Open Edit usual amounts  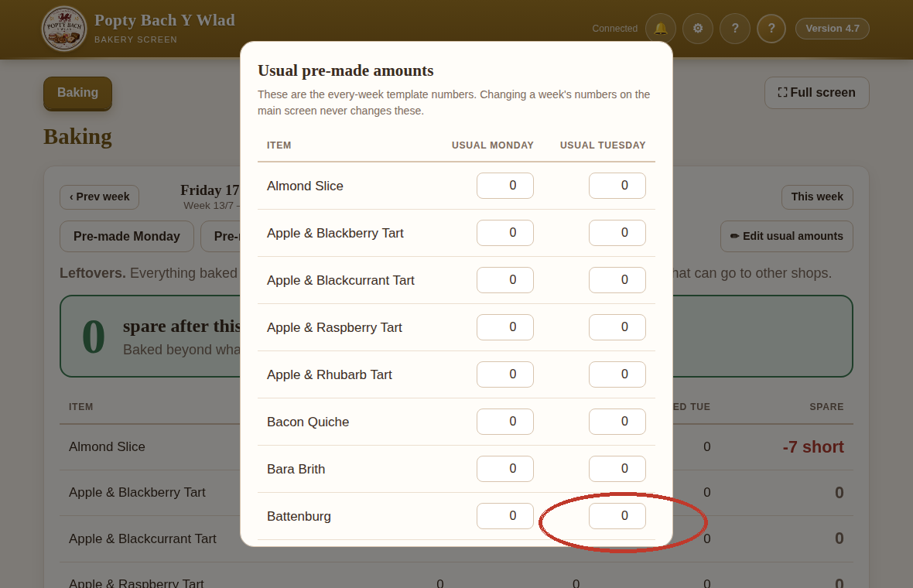(x=787, y=237)
